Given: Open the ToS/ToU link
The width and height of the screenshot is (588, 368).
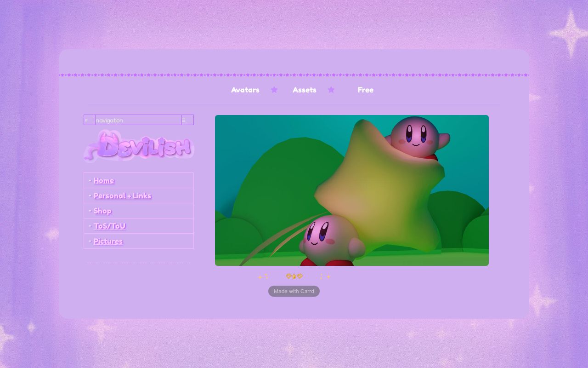Looking at the screenshot, I should click(x=110, y=226).
